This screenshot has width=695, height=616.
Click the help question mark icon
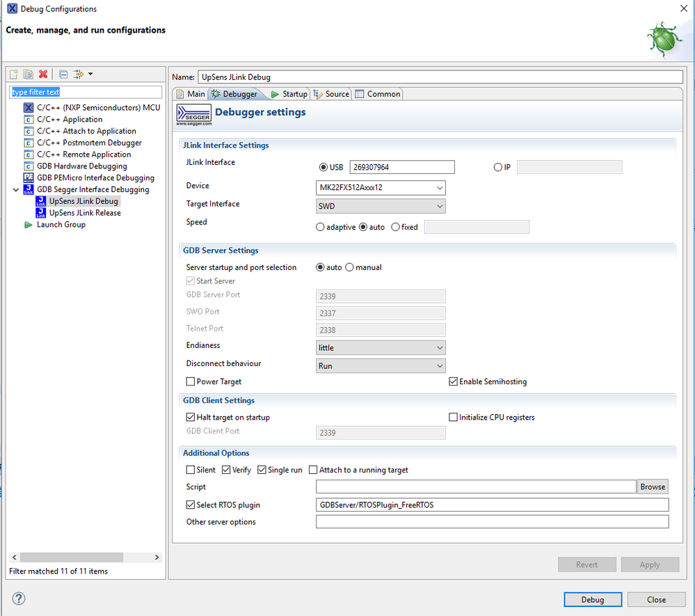click(19, 599)
